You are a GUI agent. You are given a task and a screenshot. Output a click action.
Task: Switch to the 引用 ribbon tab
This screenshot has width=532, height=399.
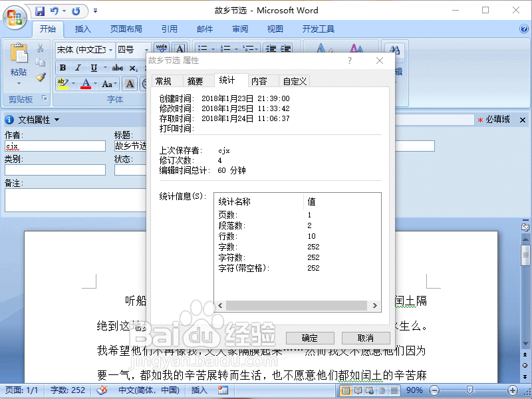coord(170,29)
